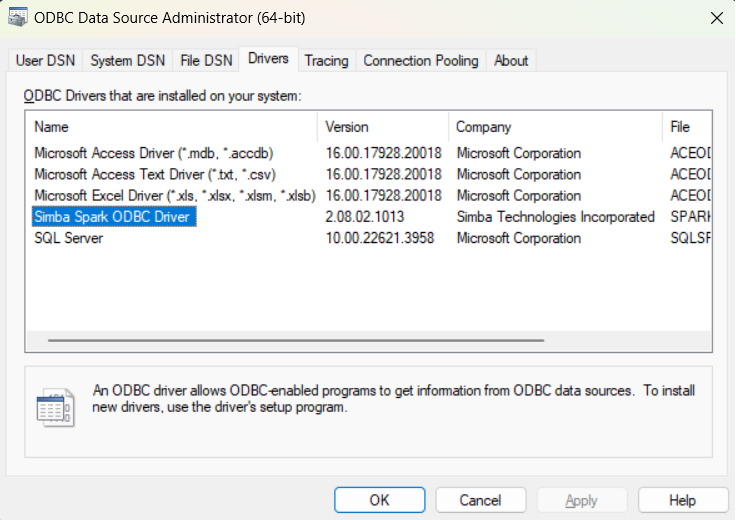Click the Cancel button
This screenshot has height=520, width=736.
point(480,500)
